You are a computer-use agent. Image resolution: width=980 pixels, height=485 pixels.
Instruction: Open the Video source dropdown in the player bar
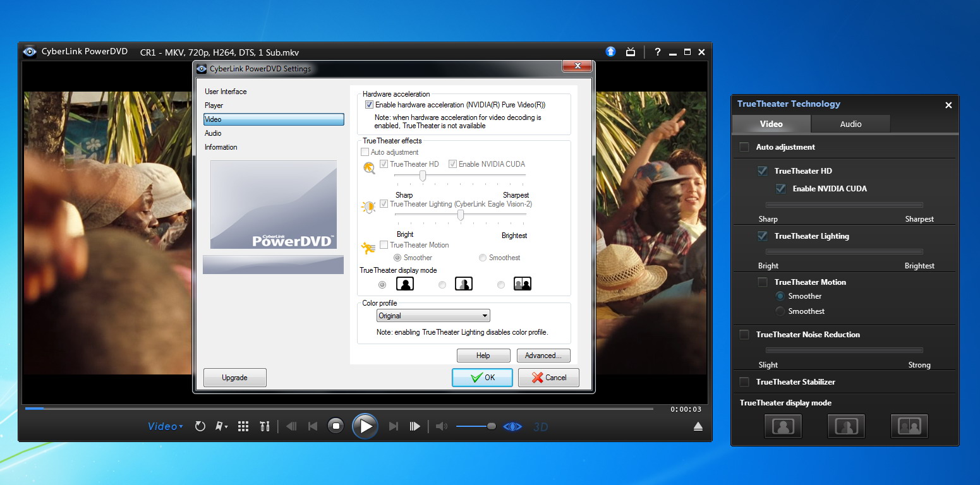tap(165, 426)
